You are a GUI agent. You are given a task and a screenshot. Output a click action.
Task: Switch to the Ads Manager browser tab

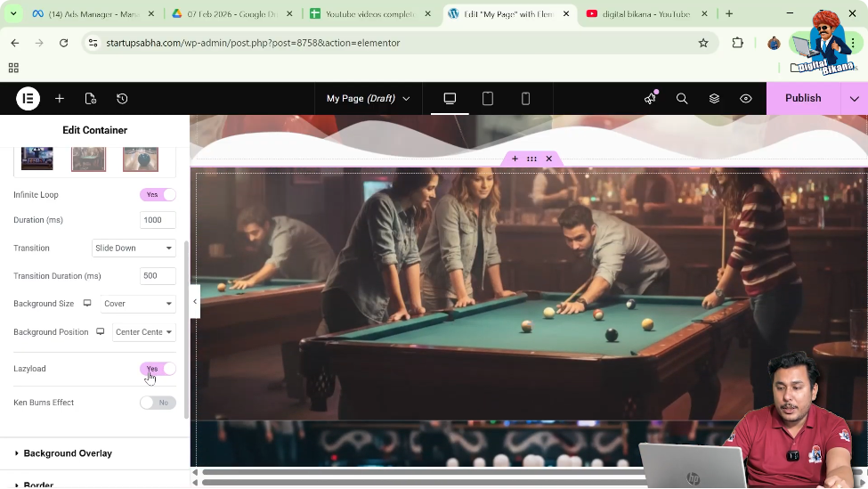coord(89,14)
